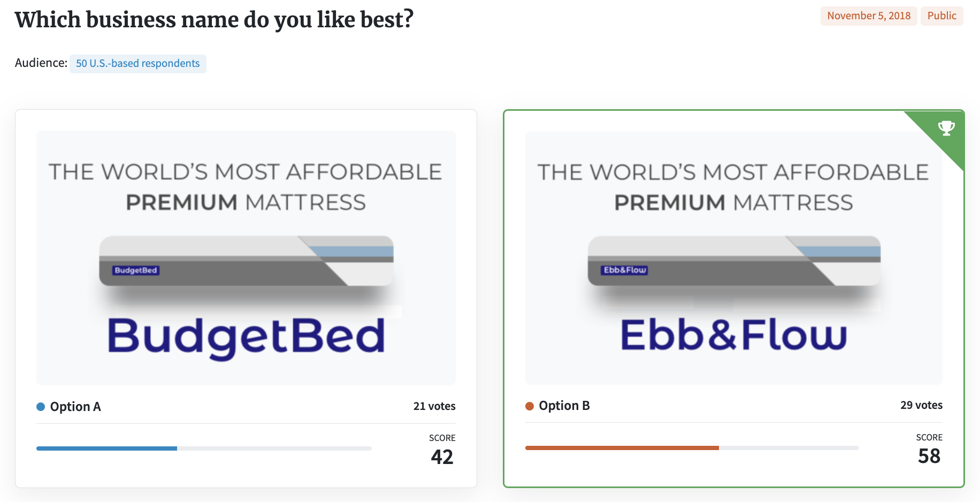Click the 21 votes count
980x502 pixels.
(x=434, y=406)
